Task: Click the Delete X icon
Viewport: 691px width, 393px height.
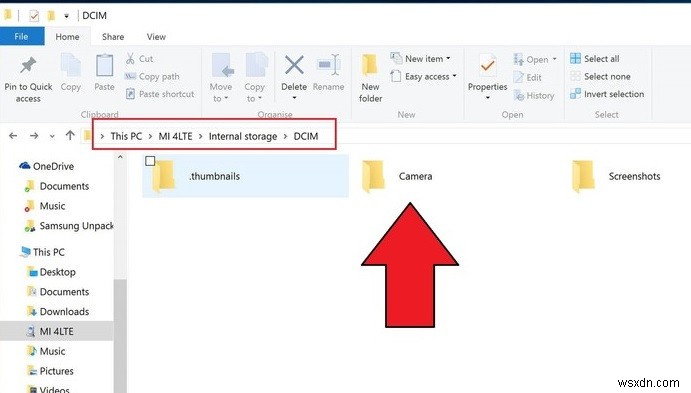Action: [x=294, y=65]
